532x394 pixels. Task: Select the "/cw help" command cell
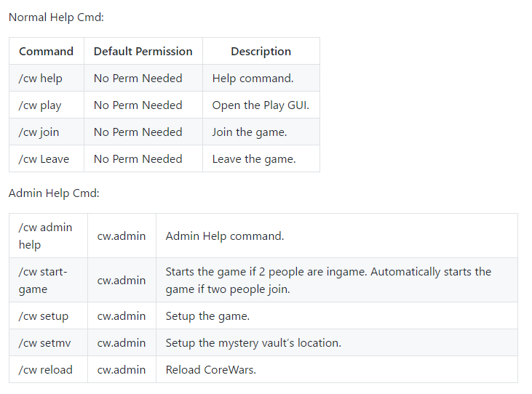coord(41,79)
